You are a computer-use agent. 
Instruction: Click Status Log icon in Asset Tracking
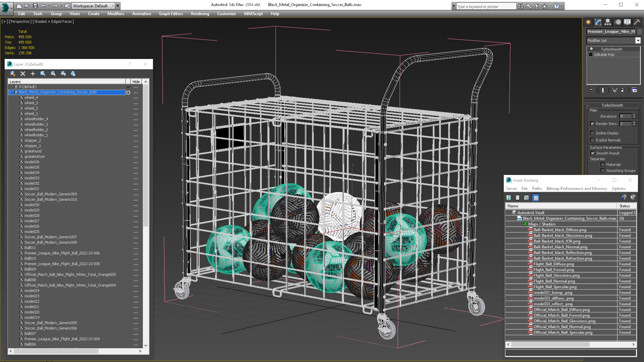pyautogui.click(x=517, y=198)
